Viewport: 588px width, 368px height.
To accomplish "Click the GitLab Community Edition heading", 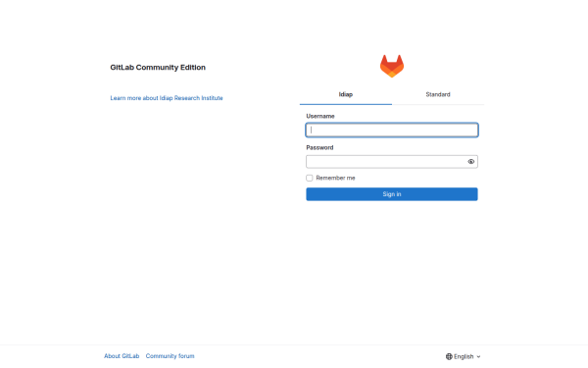I will [x=158, y=68].
